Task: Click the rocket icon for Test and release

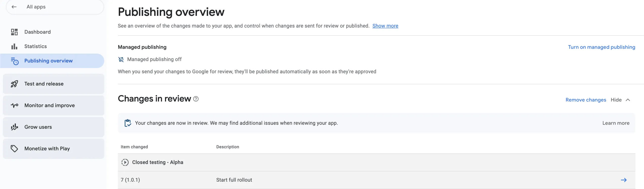Action: [x=14, y=84]
